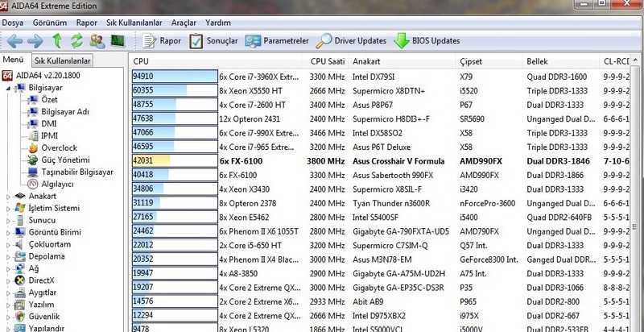644x332 pixels.
Task: Click the Back arrow toolbar icon
Action: [14, 40]
